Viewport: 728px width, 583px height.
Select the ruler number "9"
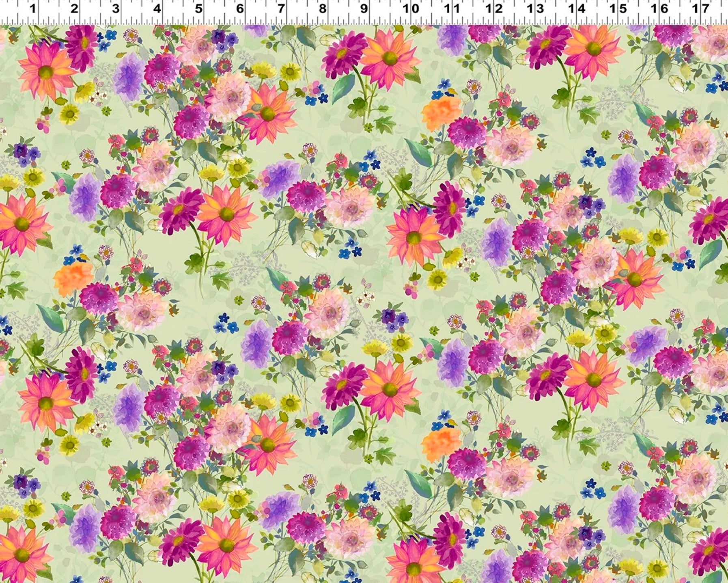(364, 9)
